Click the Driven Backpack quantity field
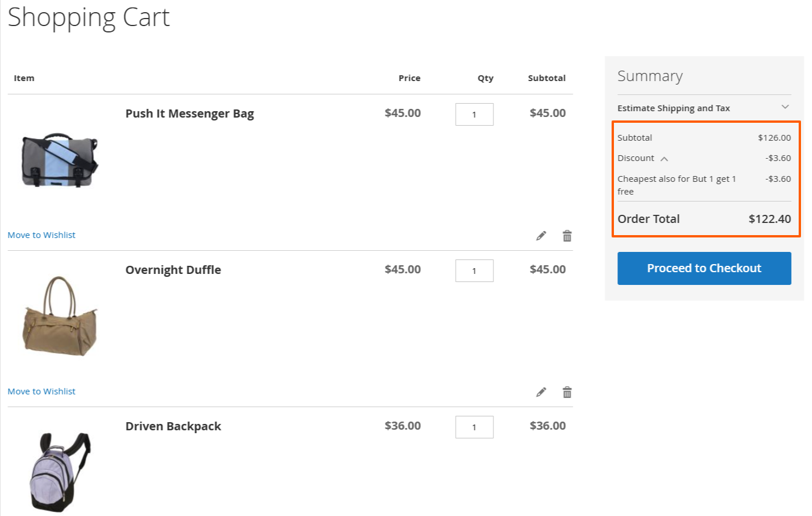 pyautogui.click(x=474, y=427)
